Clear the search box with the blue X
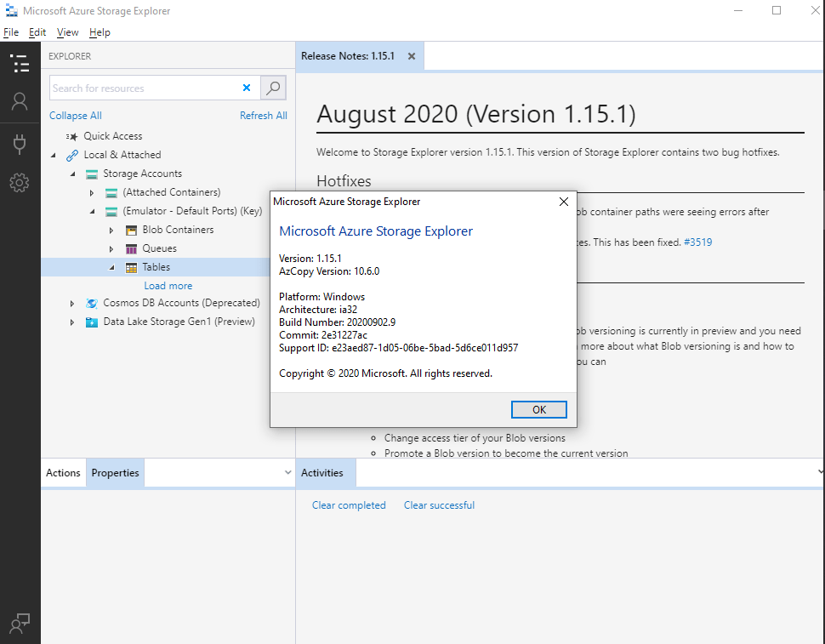This screenshot has width=825, height=644. click(247, 88)
